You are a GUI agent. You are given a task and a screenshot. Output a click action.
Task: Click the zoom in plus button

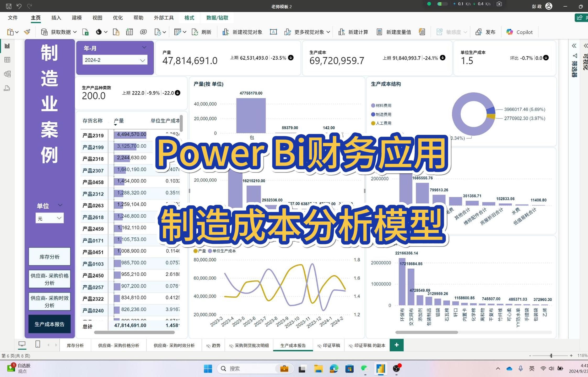571,356
